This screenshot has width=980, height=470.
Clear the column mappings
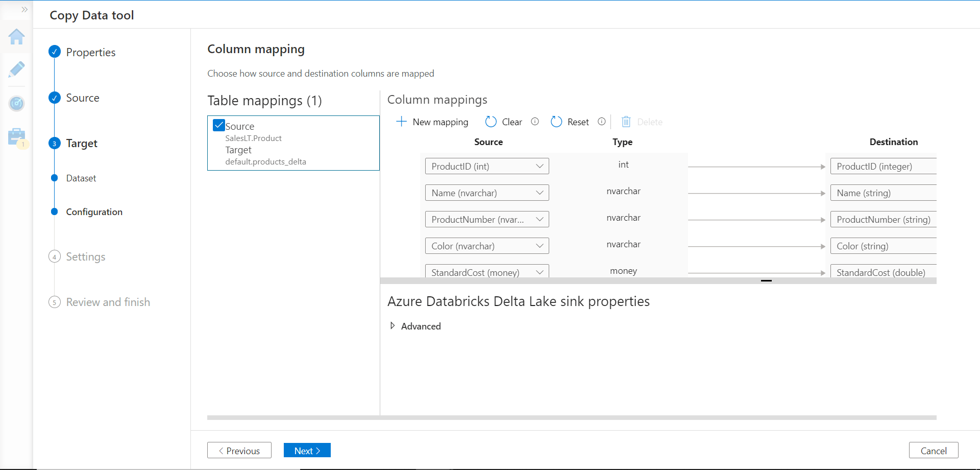pyautogui.click(x=503, y=122)
